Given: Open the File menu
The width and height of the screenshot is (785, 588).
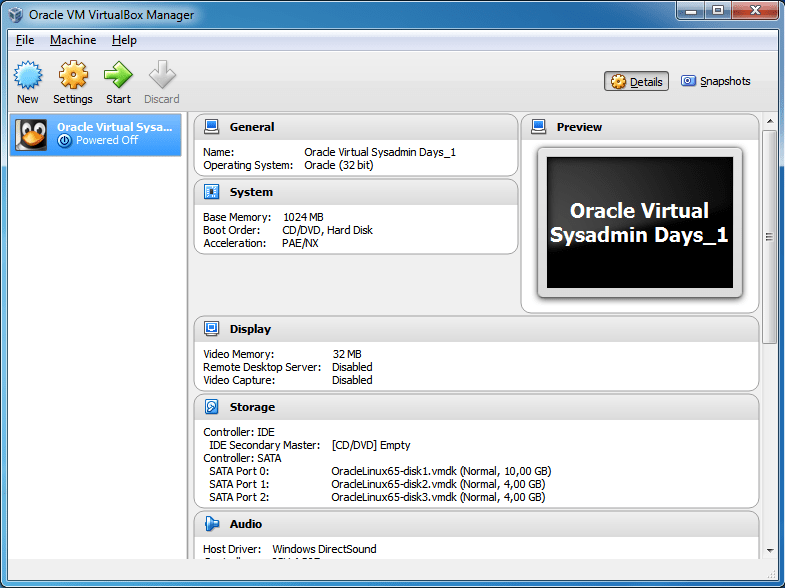Looking at the screenshot, I should 25,40.
